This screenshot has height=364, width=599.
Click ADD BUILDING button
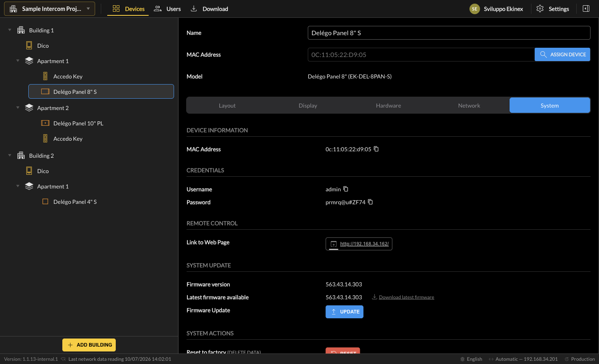pos(89,345)
